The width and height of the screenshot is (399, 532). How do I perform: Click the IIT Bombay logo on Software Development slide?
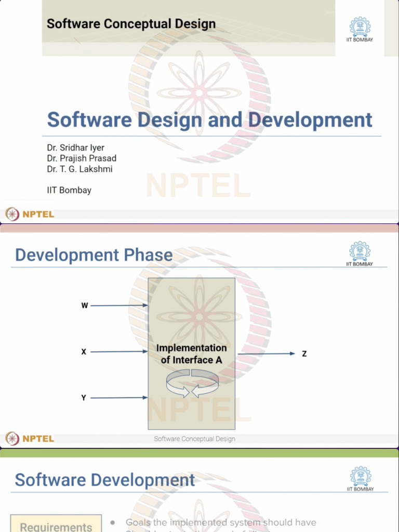361,478
